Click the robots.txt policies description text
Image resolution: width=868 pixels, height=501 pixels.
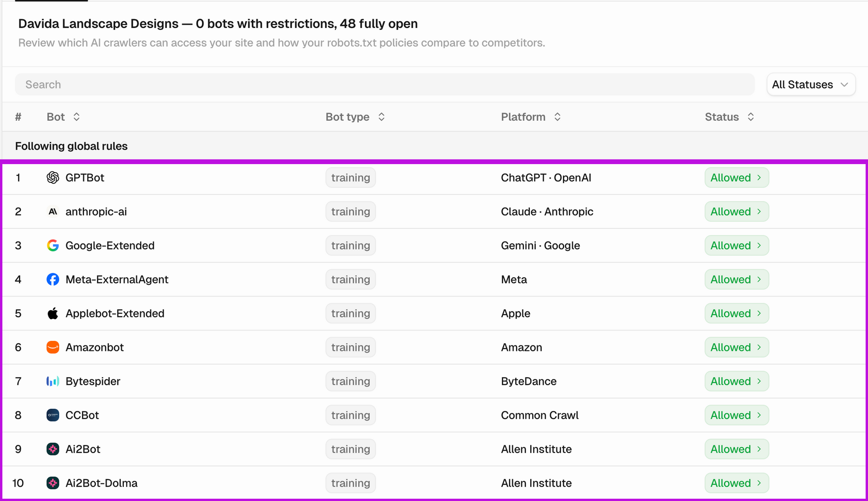tap(282, 43)
